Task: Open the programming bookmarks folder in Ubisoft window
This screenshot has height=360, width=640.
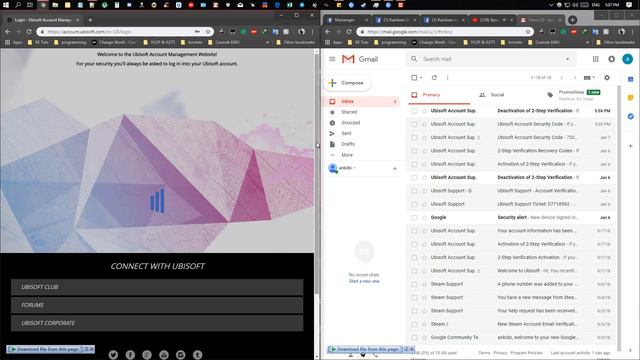Action: 70,42
